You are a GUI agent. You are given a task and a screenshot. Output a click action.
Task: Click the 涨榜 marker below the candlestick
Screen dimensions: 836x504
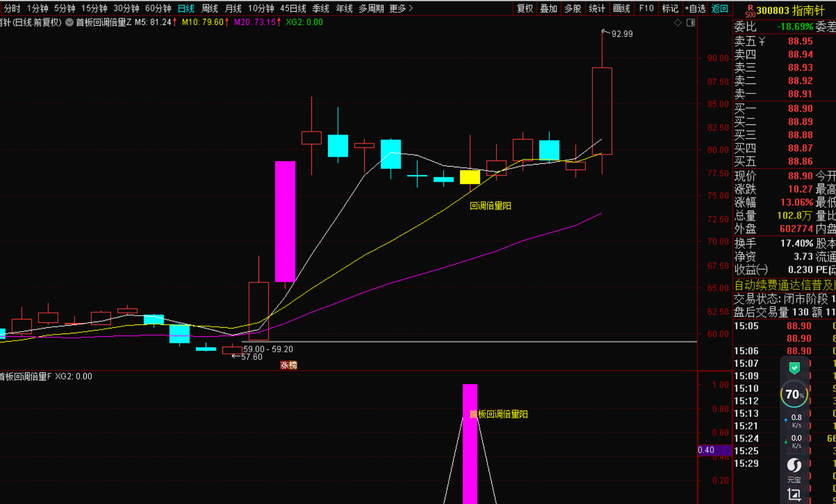click(x=288, y=365)
